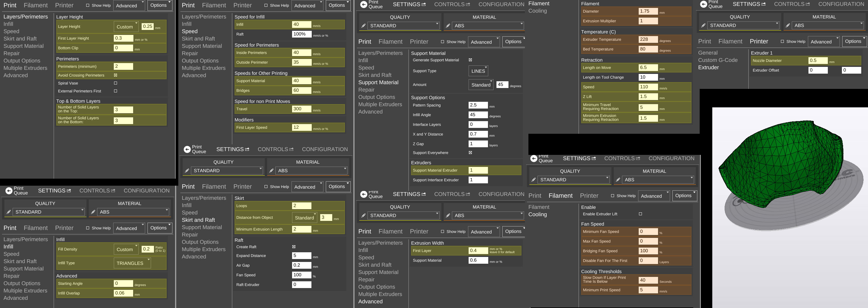This screenshot has width=868, height=308.
Task: Uncheck Generate Support Material
Action: coord(470,60)
